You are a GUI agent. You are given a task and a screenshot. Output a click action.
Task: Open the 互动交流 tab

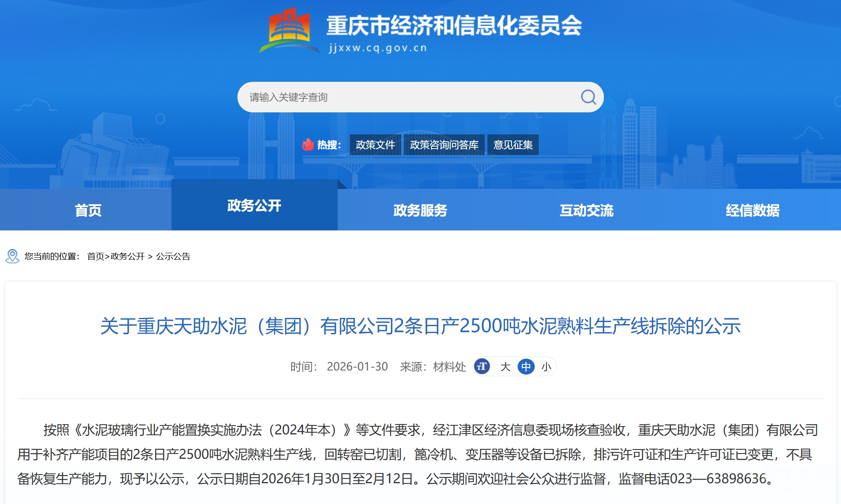point(586,210)
